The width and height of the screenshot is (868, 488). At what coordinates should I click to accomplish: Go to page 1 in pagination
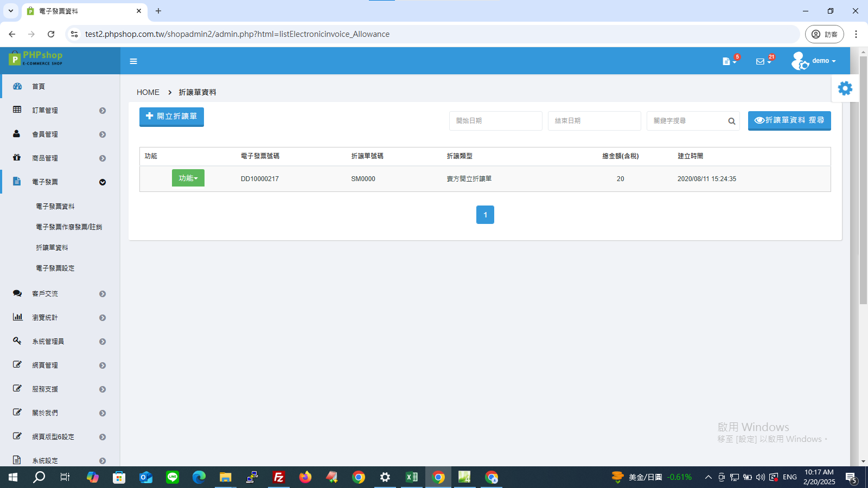coord(485,215)
